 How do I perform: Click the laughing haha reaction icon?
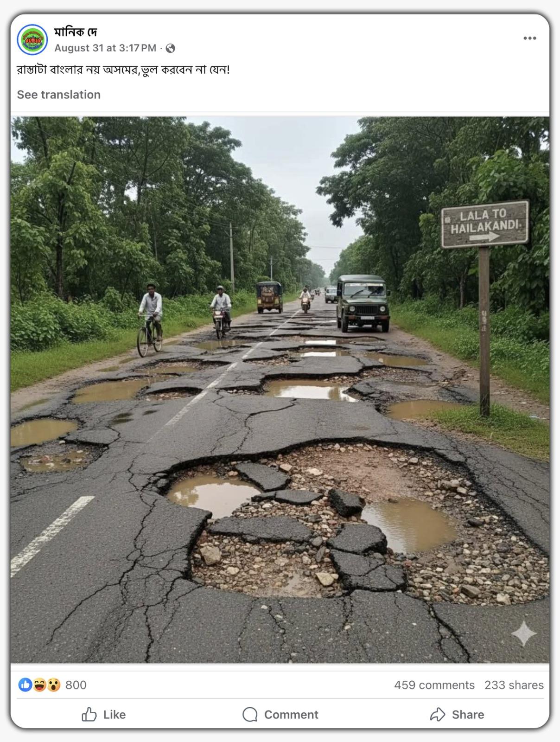(39, 684)
